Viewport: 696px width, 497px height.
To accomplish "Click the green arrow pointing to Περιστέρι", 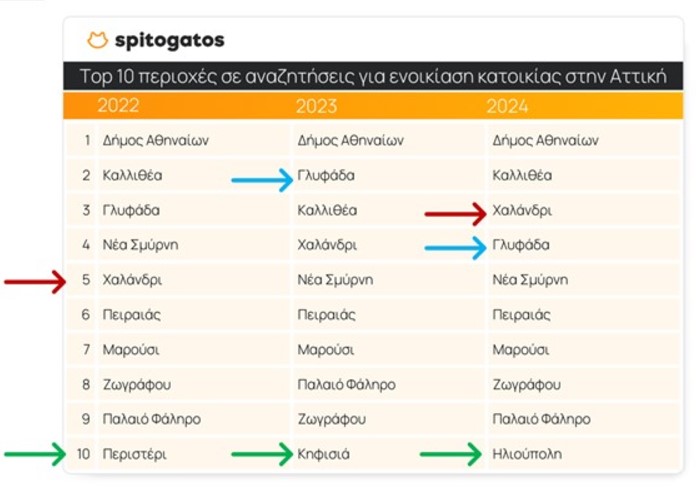I will pos(35,454).
